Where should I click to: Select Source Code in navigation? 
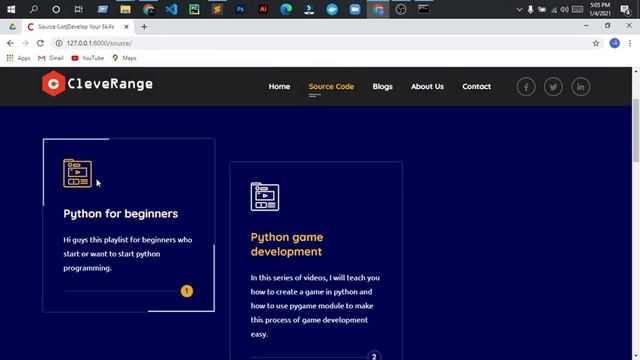[x=331, y=87]
